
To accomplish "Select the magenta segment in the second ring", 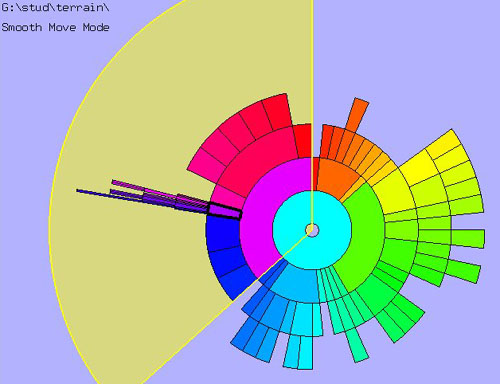I will (x=263, y=213).
